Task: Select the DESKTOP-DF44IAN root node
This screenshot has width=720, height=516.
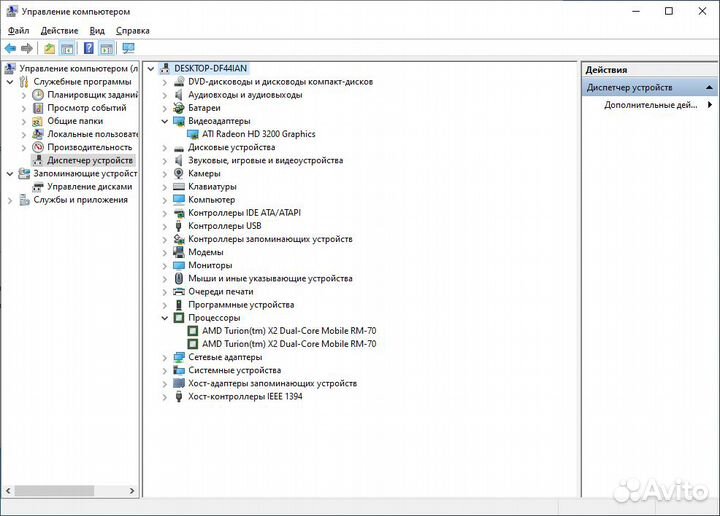Action: (x=210, y=68)
